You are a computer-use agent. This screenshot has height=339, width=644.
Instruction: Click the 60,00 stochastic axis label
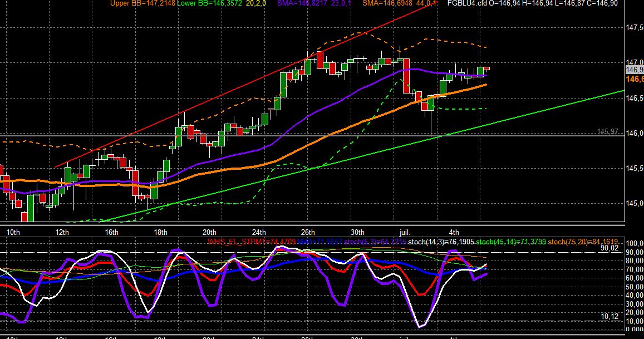(635, 278)
